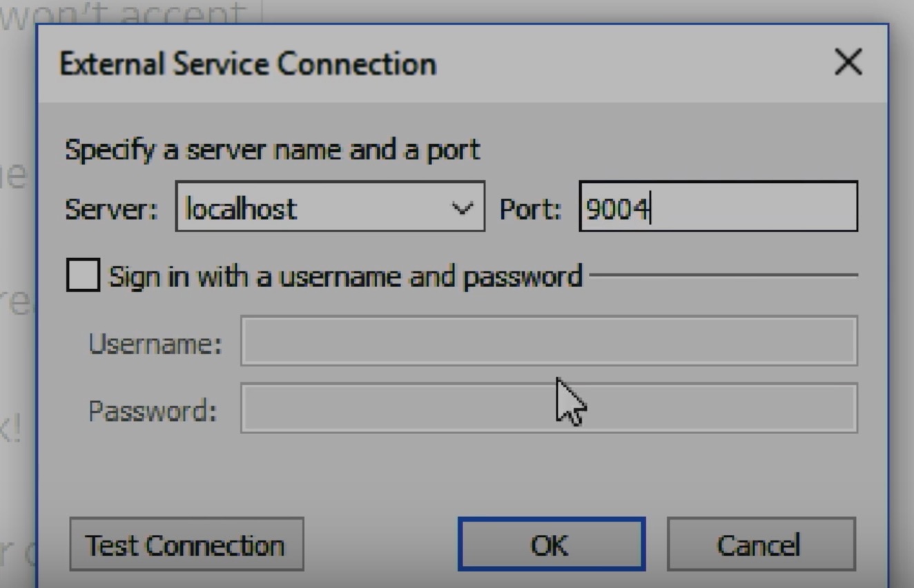Click the External Service Connection title text
This screenshot has width=914, height=588.
coord(248,64)
